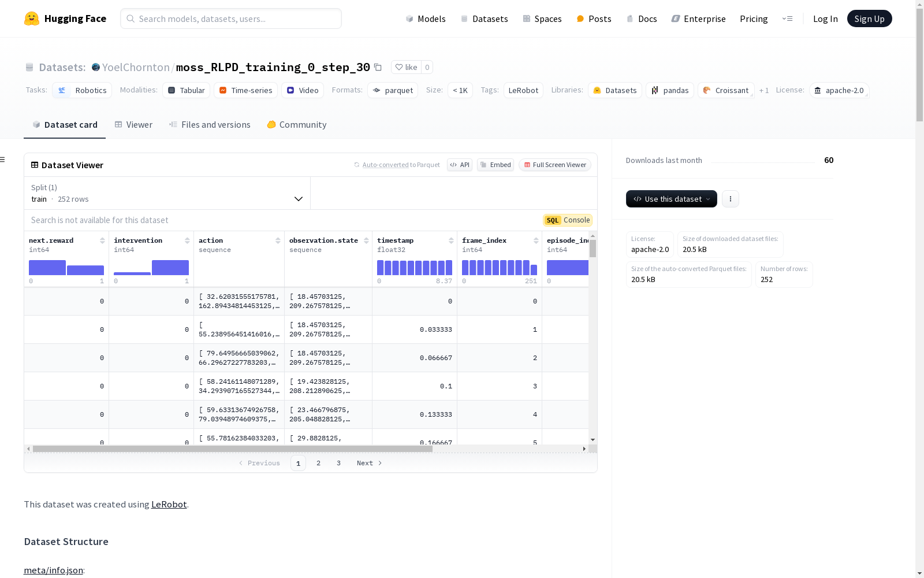Switch to the Viewer tab

133,125
